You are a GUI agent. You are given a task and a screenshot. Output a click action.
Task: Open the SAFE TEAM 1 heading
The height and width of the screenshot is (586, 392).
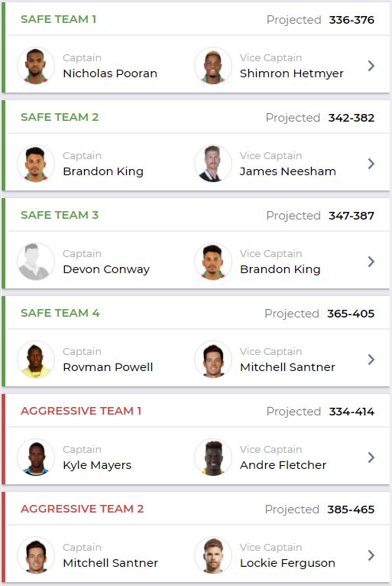[x=59, y=19]
